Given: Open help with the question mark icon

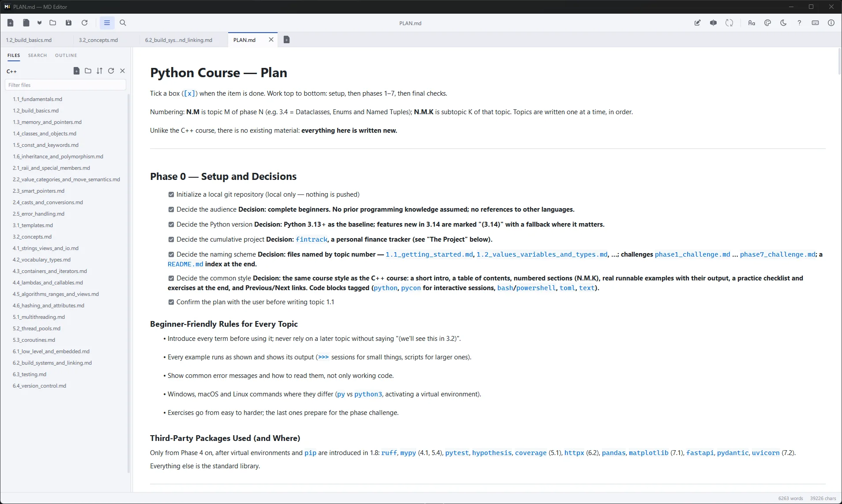Looking at the screenshot, I should tap(799, 23).
